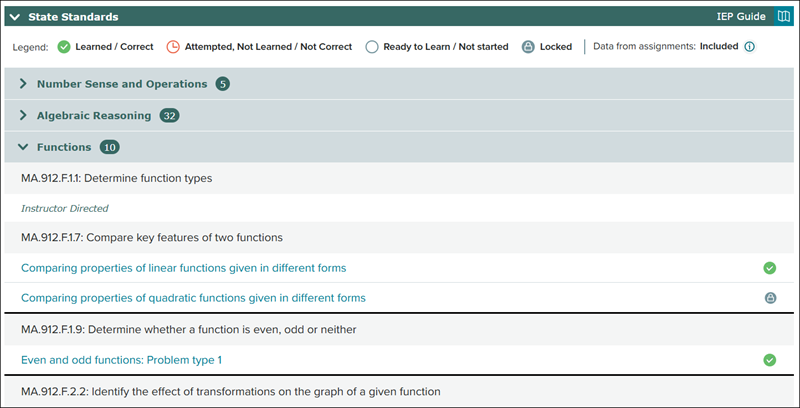800x408 pixels.
Task: Collapse the Functions section
Action: tap(23, 148)
